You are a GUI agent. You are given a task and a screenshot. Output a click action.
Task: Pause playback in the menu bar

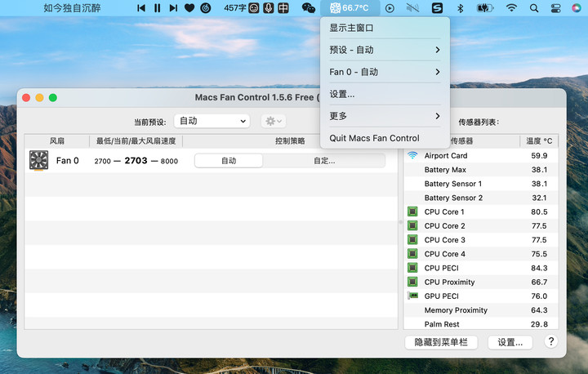(157, 8)
